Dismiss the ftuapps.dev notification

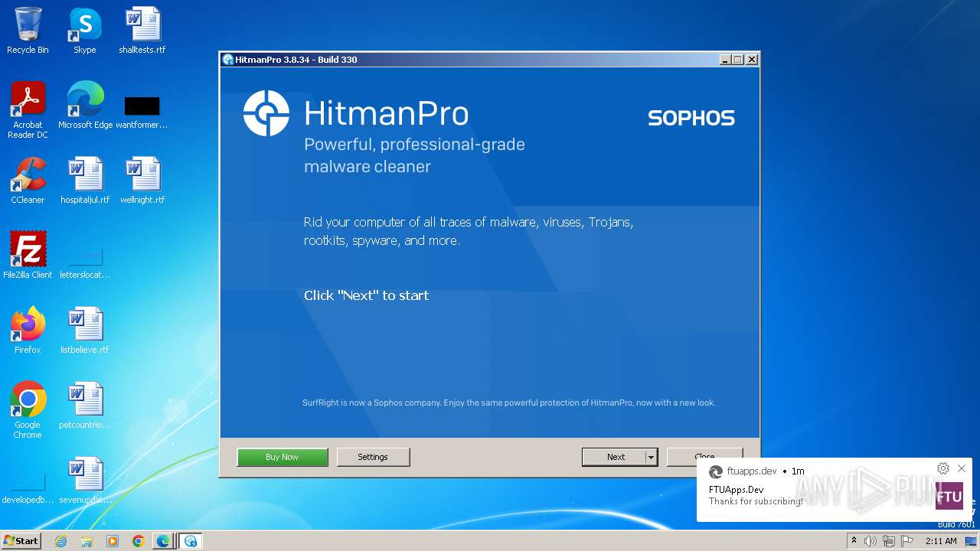(962, 468)
